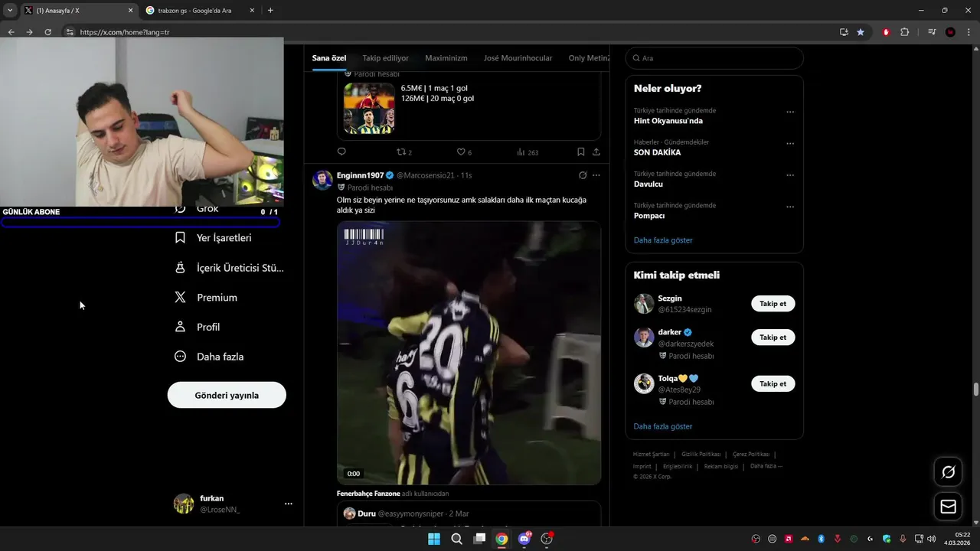The image size is (980, 551).
Task: Follow Tolqa with Takip et
Action: (x=773, y=383)
